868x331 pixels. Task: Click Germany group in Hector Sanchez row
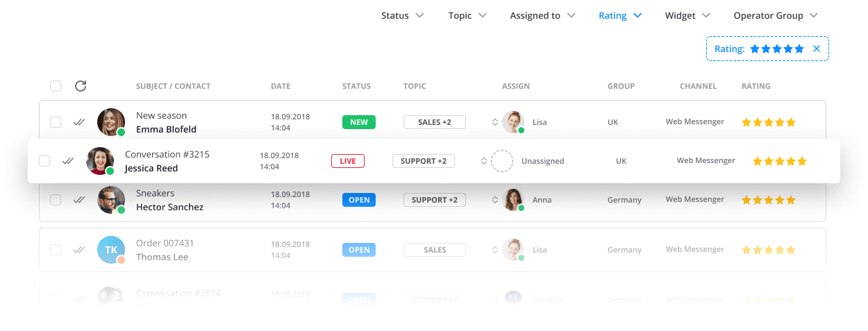tap(624, 200)
